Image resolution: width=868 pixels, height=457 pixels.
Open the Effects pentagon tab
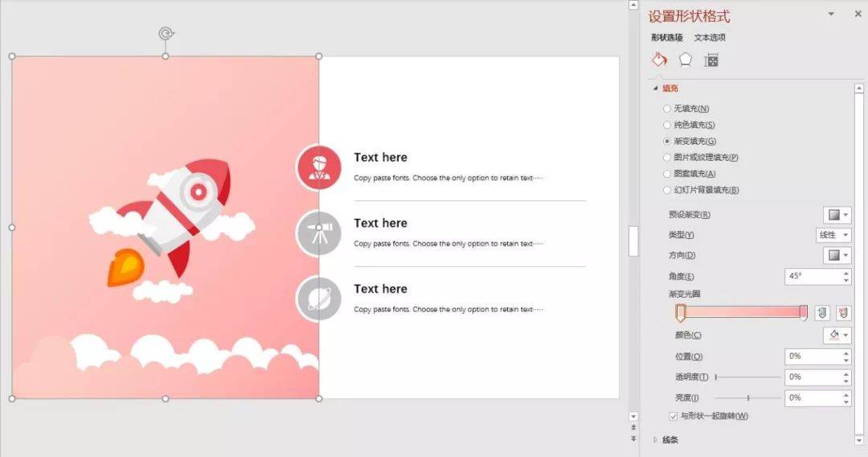coord(686,60)
